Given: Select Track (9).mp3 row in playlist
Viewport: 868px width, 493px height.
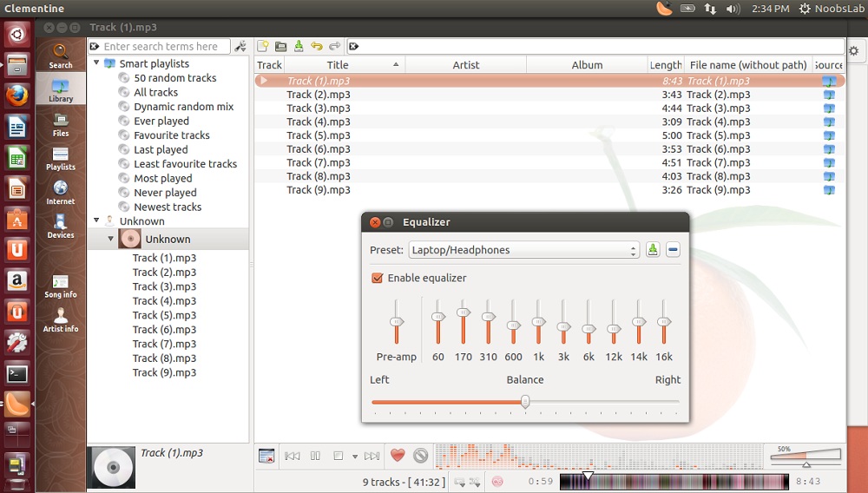Looking at the screenshot, I should 549,190.
